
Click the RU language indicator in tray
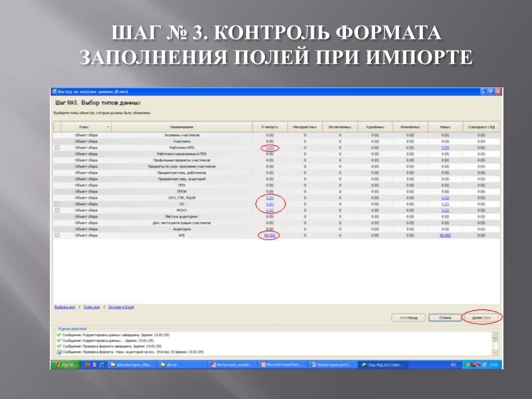[453, 365]
